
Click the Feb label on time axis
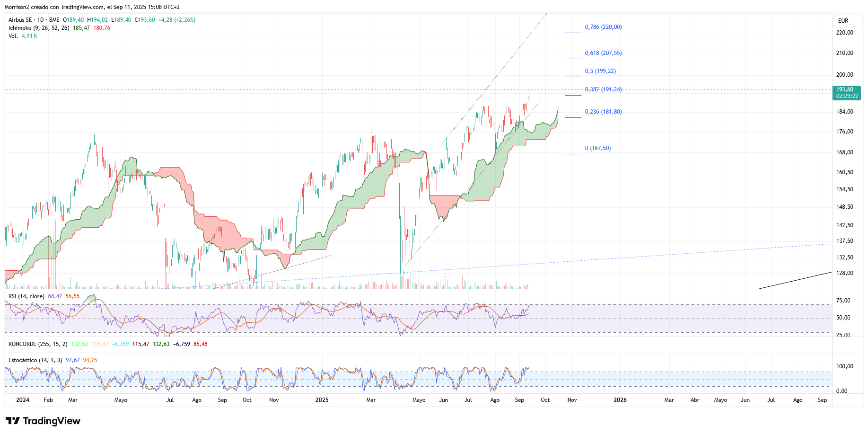(48, 400)
